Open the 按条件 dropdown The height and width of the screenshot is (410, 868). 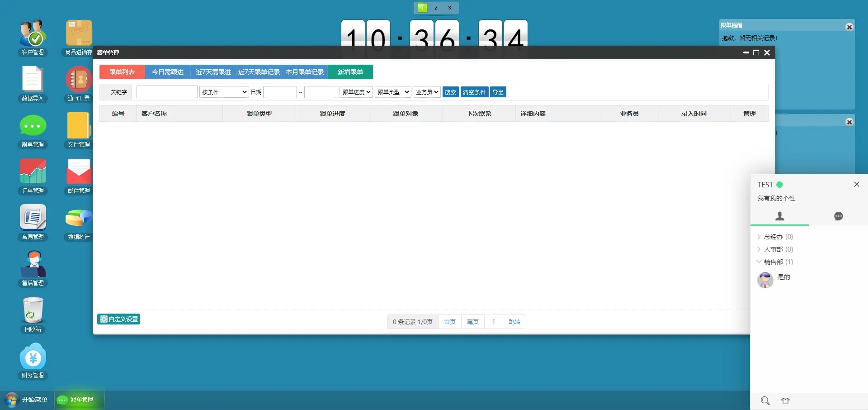[x=224, y=92]
